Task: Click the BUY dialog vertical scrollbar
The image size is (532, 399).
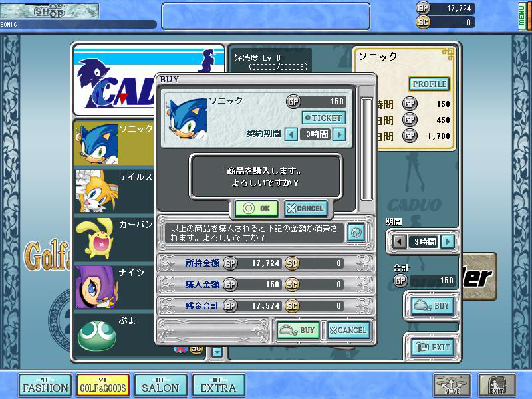Action: [366, 149]
